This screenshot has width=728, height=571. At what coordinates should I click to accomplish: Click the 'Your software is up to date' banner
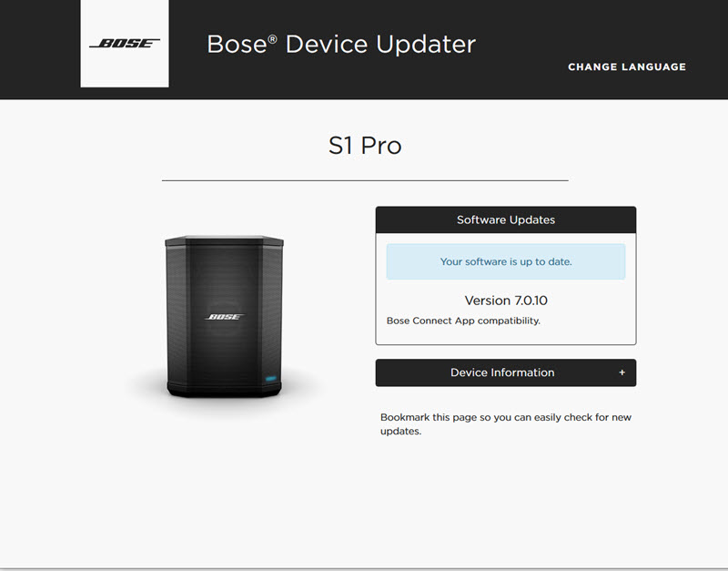tap(505, 261)
